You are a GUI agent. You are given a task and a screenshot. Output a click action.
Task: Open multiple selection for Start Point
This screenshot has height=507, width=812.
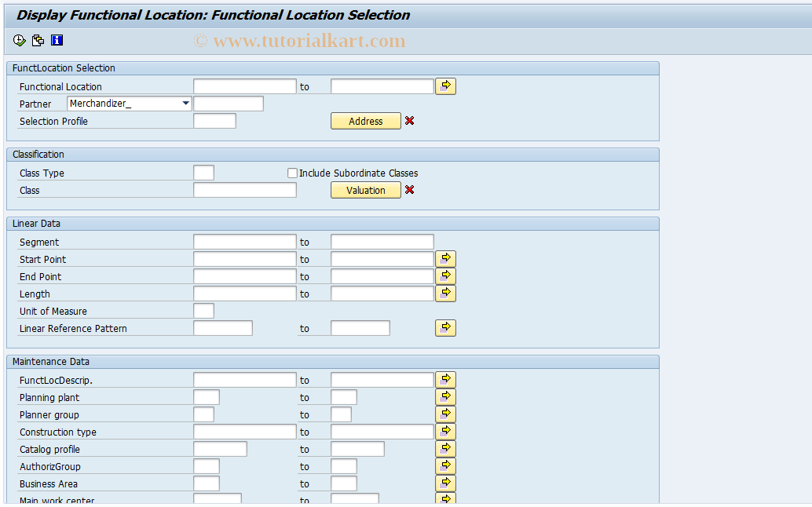(445, 258)
